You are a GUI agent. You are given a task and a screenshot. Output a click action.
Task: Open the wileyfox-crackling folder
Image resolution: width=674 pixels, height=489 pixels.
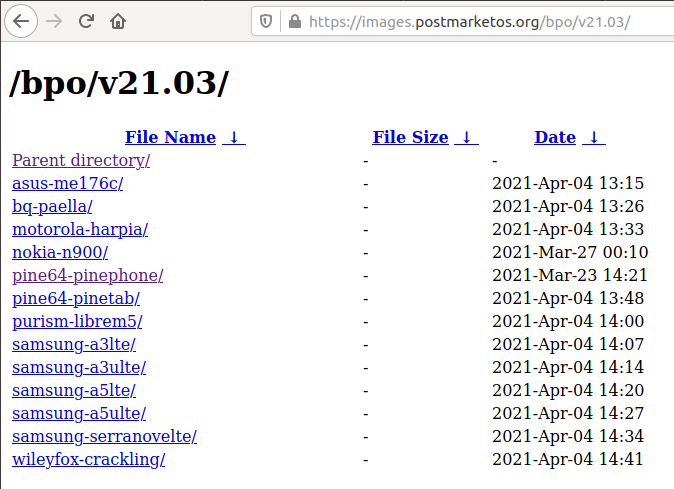[89, 459]
